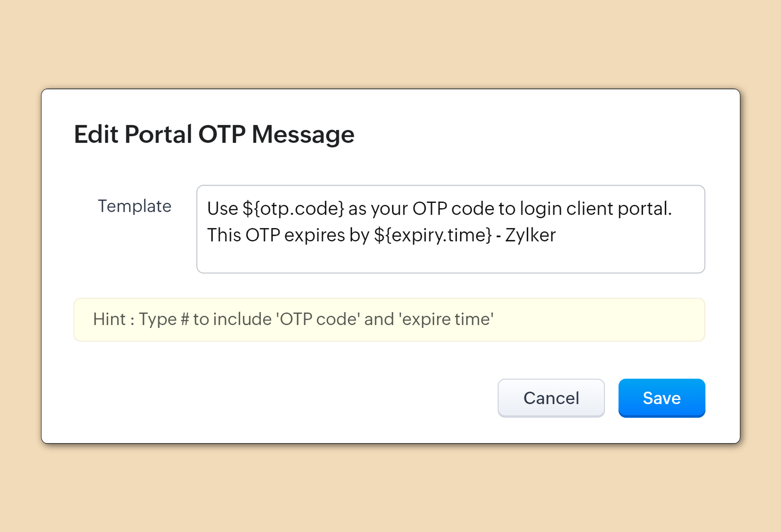Click the ${expiry.time} placeholder in template

click(x=432, y=235)
